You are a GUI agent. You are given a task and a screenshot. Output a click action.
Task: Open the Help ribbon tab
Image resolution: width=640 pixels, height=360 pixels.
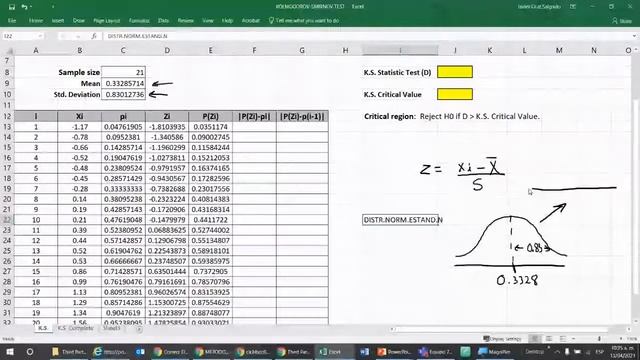(x=227, y=20)
